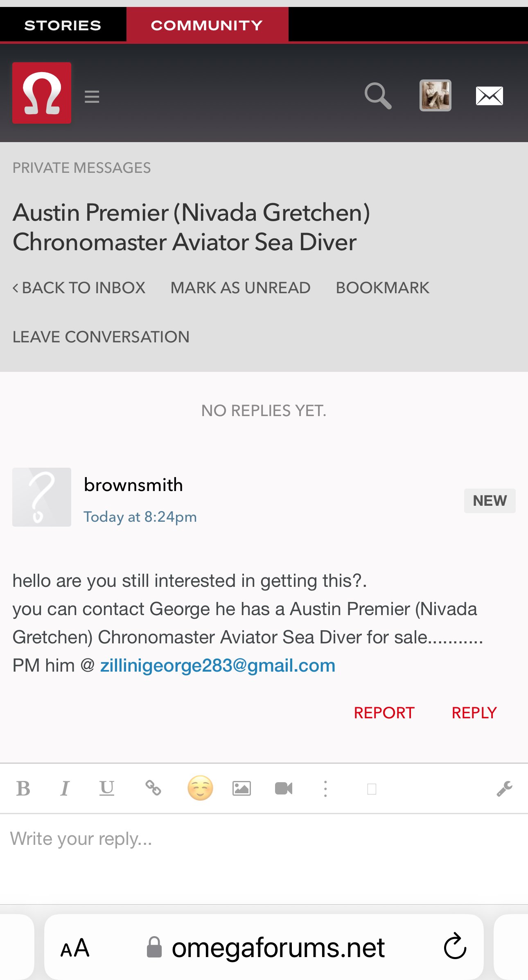Toggle bold text formatting
This screenshot has height=980, width=528.
click(23, 788)
